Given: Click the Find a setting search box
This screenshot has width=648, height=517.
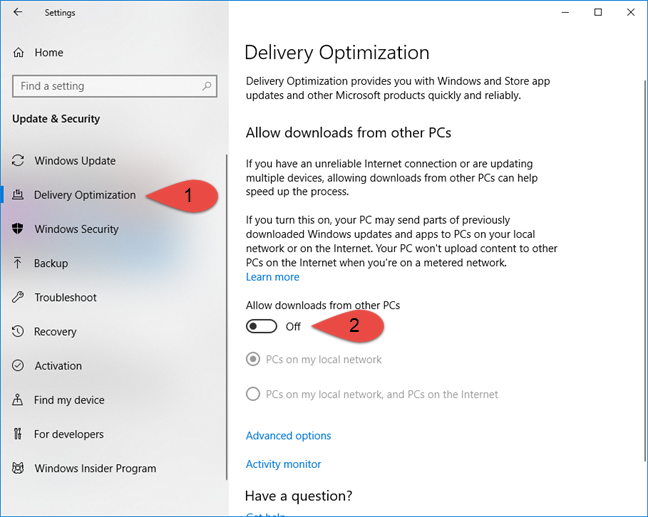Looking at the screenshot, I should click(x=114, y=86).
